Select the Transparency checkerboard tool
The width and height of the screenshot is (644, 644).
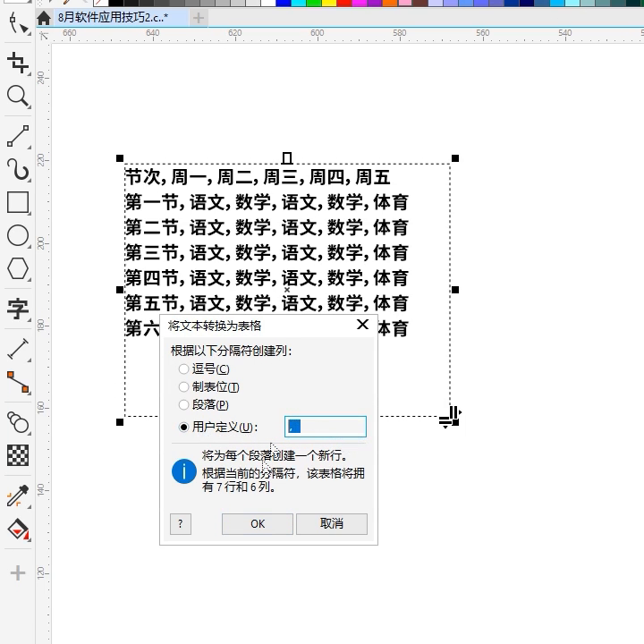tap(18, 455)
